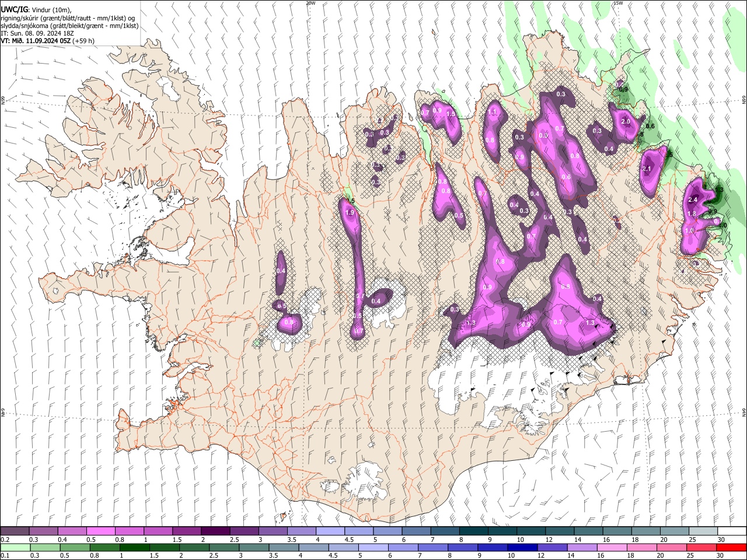The image size is (747, 560).
Task: Select the 3 swatch in the top legend bar
Action: tap(273, 531)
